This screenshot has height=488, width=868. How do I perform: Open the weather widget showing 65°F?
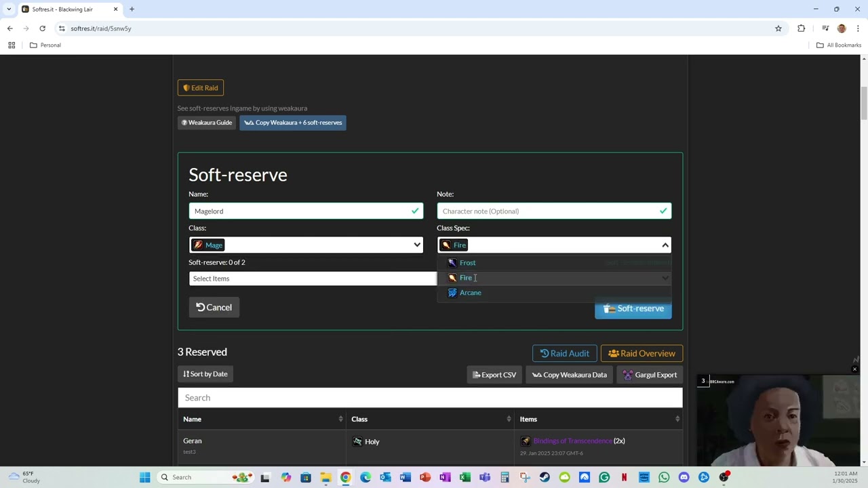coord(24,477)
